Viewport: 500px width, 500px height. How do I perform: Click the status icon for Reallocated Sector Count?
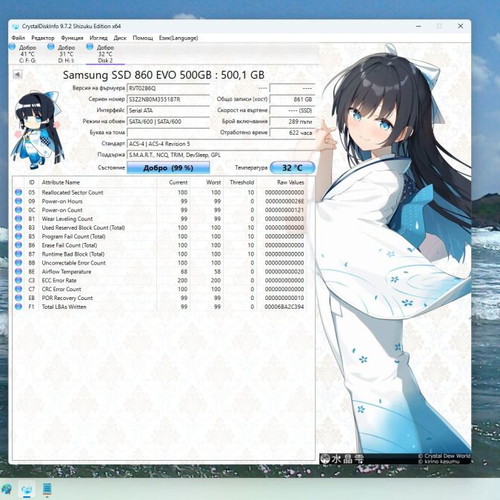tap(19, 192)
